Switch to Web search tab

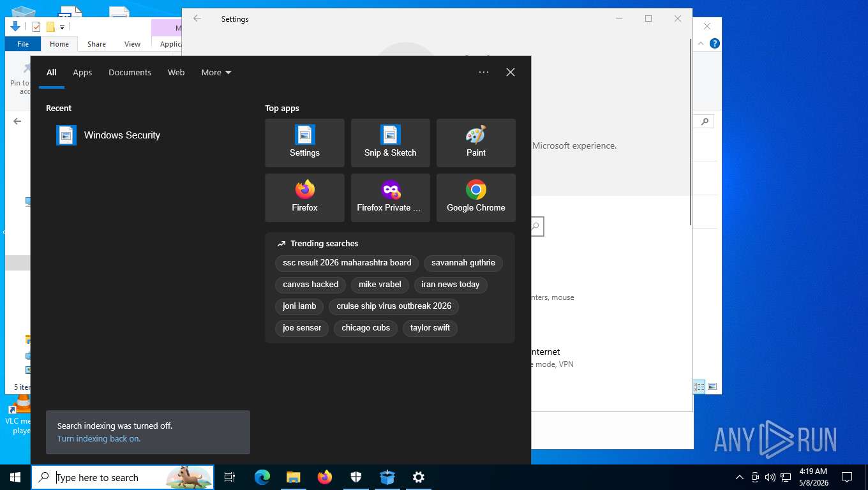tap(176, 72)
